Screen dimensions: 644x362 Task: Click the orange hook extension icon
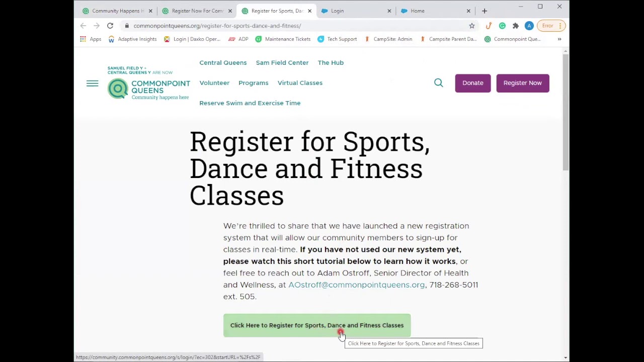(x=489, y=26)
